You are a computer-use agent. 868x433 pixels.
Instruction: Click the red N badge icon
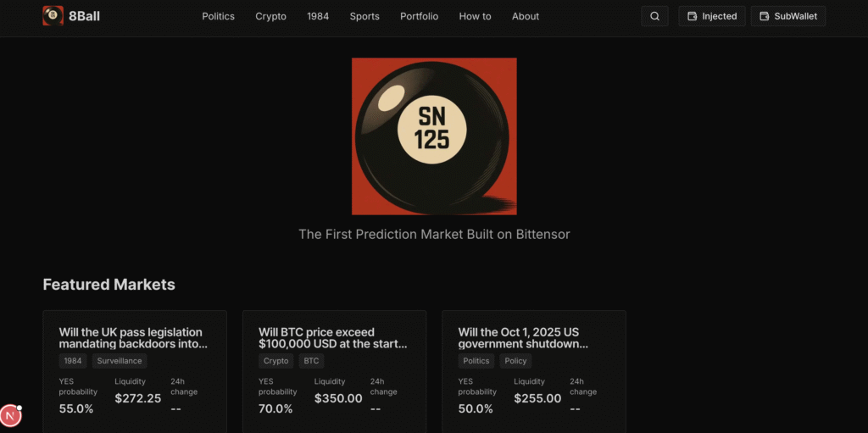(10, 416)
